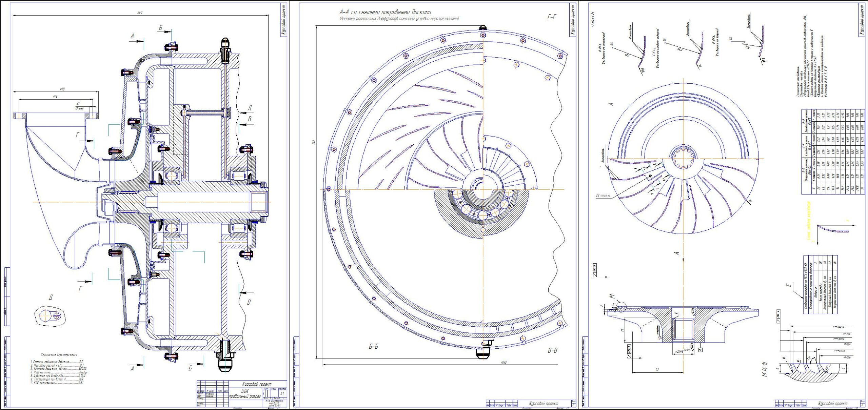
Task: Click the '12 отв' holes note
Action: pos(79,109)
